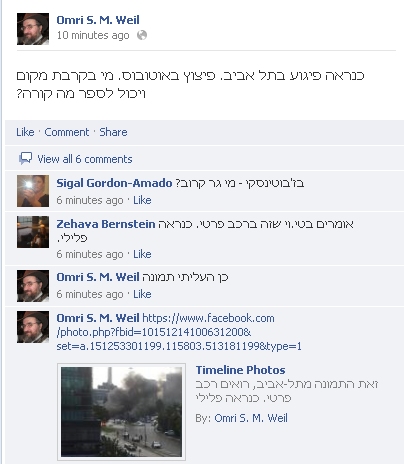
Task: Click the Sigal Gordon-Amado name link
Action: pyautogui.click(x=114, y=183)
